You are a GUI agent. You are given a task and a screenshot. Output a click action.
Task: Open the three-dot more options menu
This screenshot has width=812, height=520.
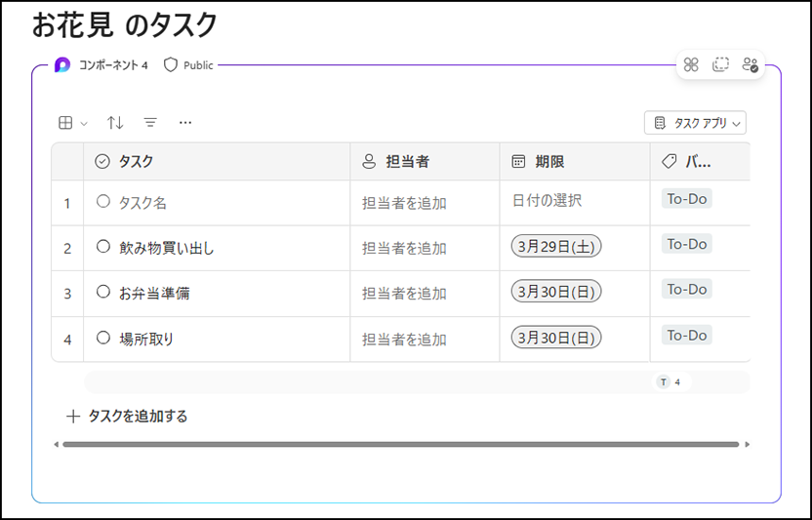point(185,123)
